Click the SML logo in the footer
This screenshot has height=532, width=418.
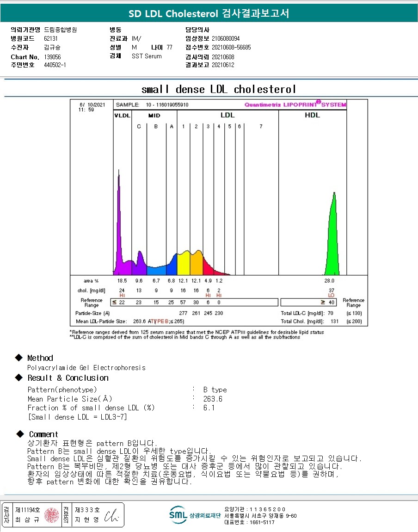(178, 514)
